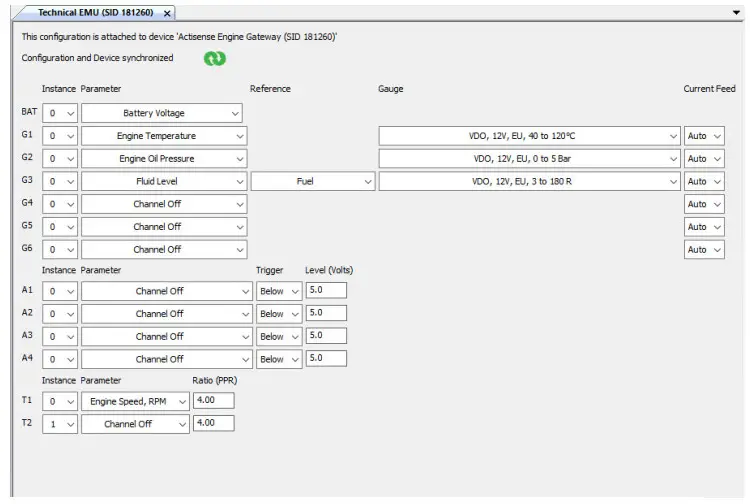Open Fluid Level parameter dropdown
Viewport: 750px width, 504px height.
click(x=164, y=181)
